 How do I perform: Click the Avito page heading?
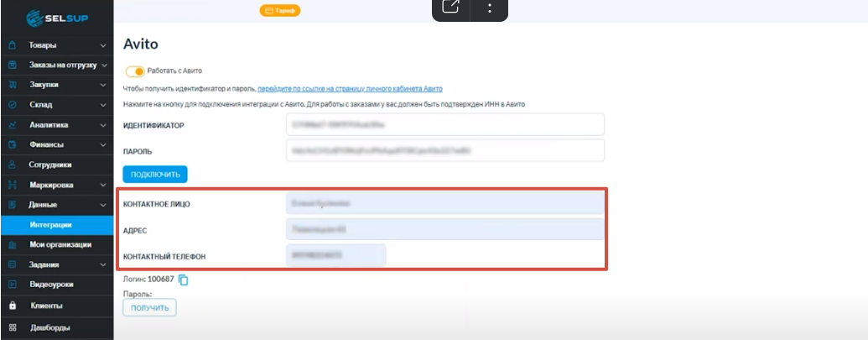(141, 44)
